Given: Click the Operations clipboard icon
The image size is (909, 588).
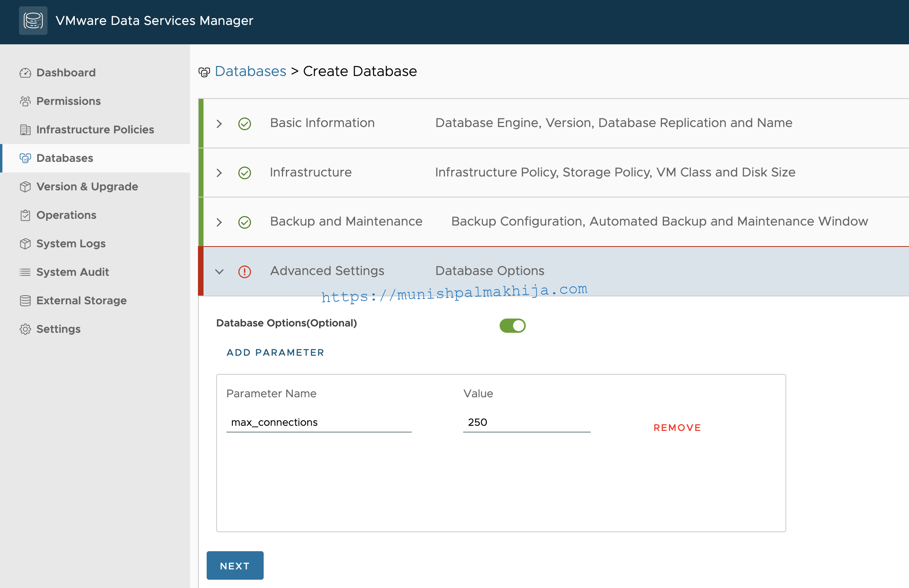Looking at the screenshot, I should pos(25,215).
